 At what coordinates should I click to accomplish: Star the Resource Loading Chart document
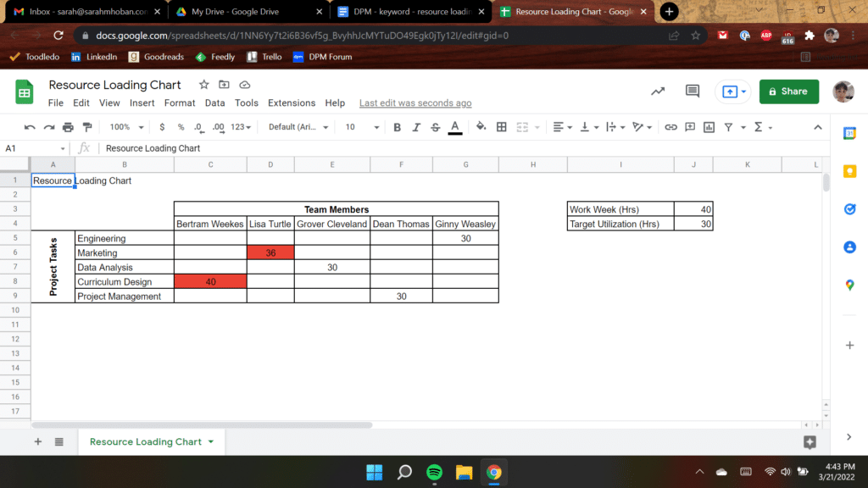[203, 85]
